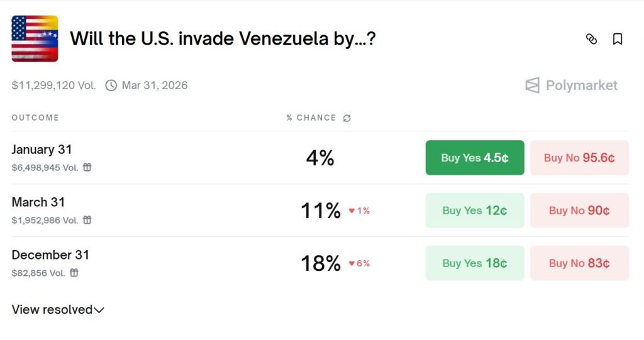Buy Yes at 12¢ for March 31
Screen dimensions: 644x340
(475, 211)
